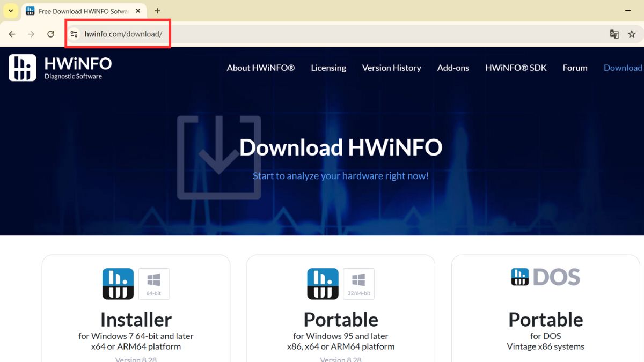Click the large download arrow graphic in the banner
This screenshot has height=362, width=644.
click(219, 157)
